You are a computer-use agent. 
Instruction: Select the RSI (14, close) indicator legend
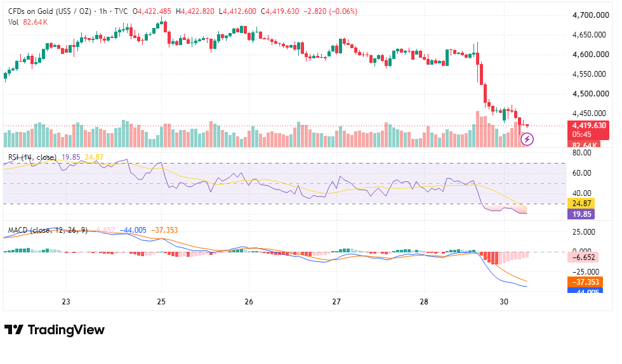[32, 157]
